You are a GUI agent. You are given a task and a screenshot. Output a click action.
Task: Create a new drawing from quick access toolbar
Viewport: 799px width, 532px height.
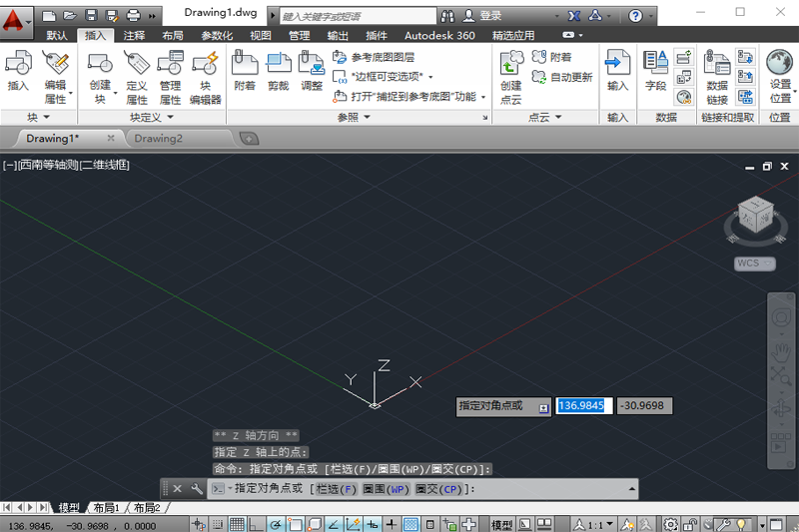tap(49, 16)
